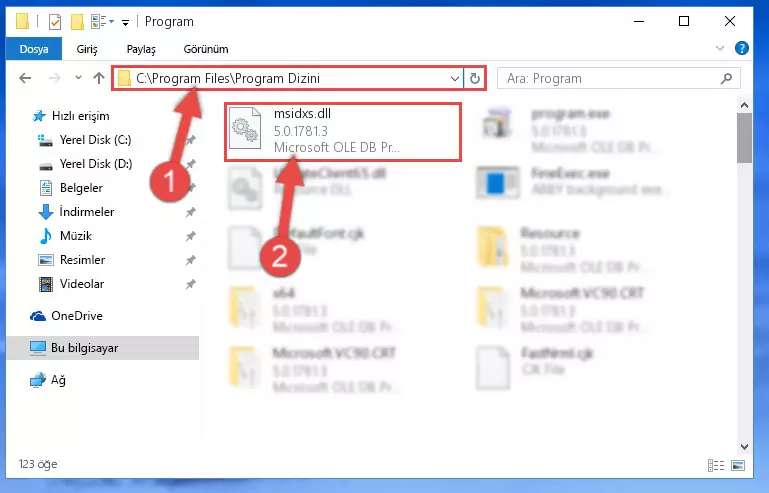Expand the ribbon with chevron
This screenshot has width=769, height=493.
(719, 48)
